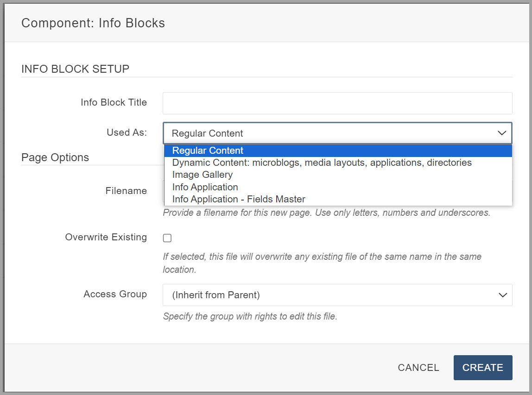Click the Overwrite Existing label
The width and height of the screenshot is (532, 395).
106,237
